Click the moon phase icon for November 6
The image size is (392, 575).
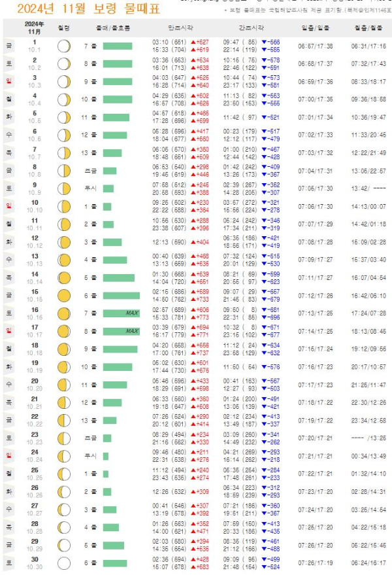tap(64, 135)
